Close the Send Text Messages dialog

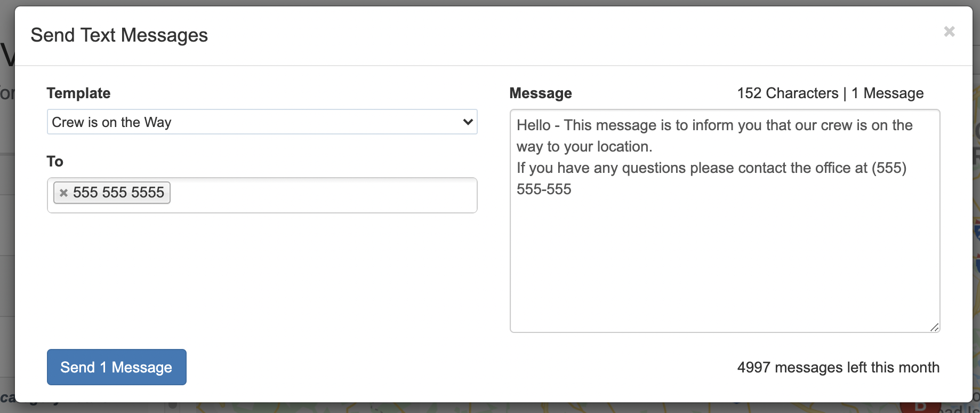tap(949, 31)
